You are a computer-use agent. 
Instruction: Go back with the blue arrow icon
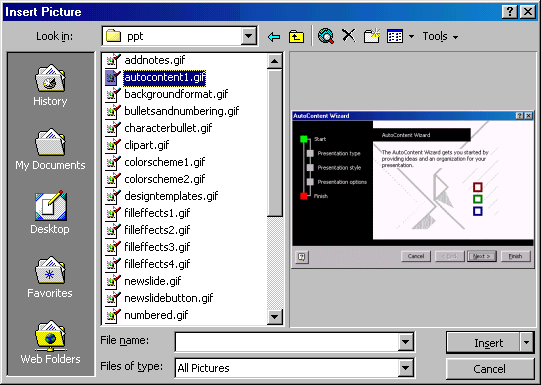pos(274,36)
